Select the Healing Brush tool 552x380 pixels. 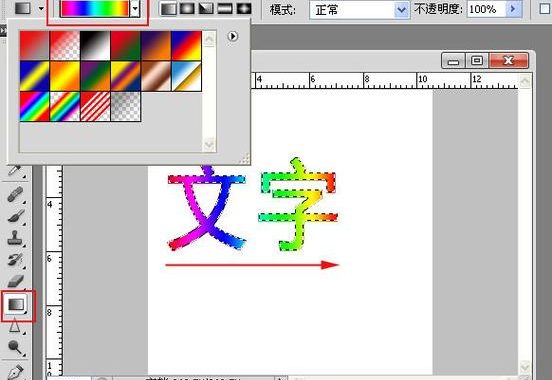(x=15, y=194)
